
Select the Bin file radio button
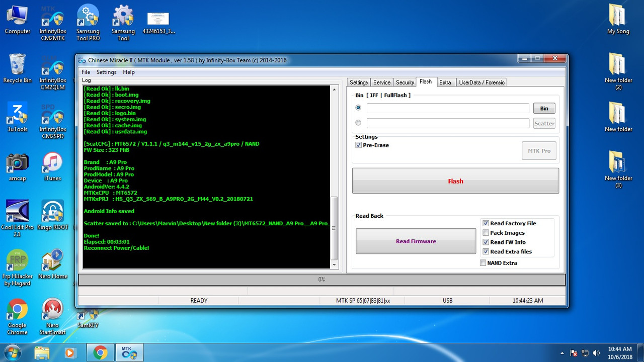[358, 108]
